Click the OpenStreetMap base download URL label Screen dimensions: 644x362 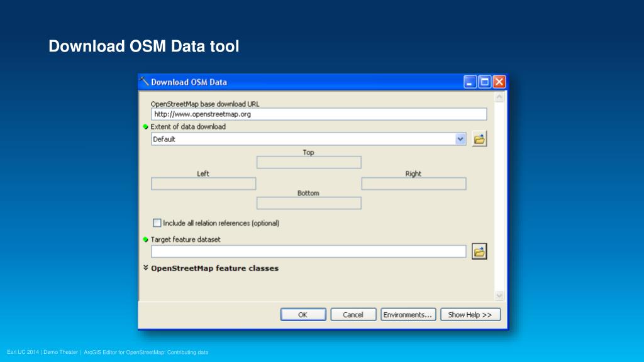coord(205,104)
